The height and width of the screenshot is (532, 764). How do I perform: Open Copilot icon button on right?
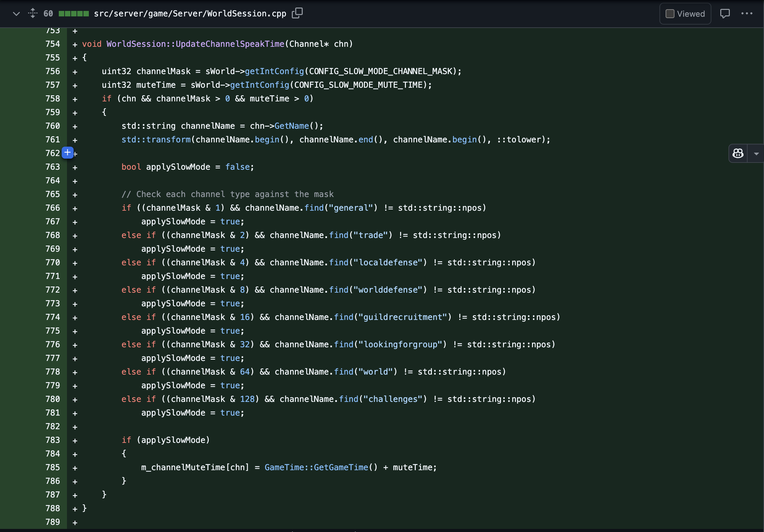tap(738, 153)
